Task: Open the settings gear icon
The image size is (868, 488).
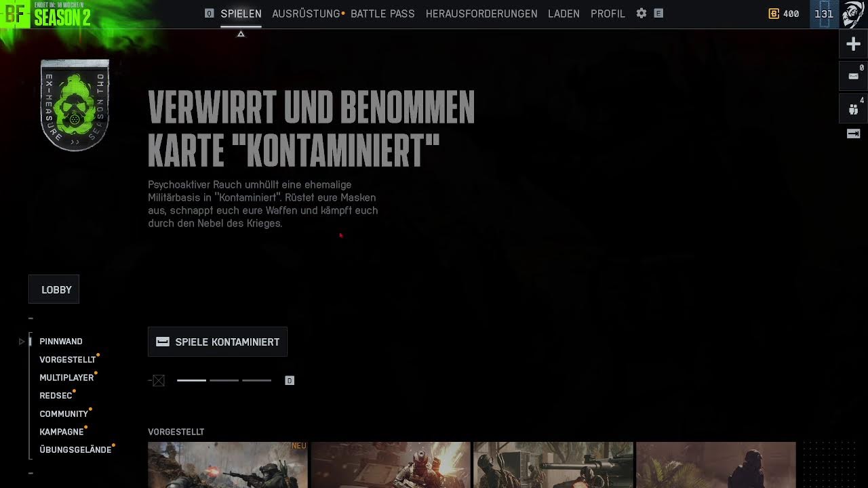Action: [x=641, y=14]
